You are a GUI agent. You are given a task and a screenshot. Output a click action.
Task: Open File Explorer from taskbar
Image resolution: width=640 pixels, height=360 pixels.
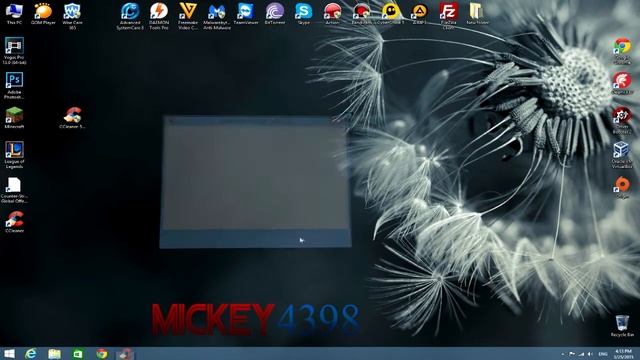click(54, 353)
